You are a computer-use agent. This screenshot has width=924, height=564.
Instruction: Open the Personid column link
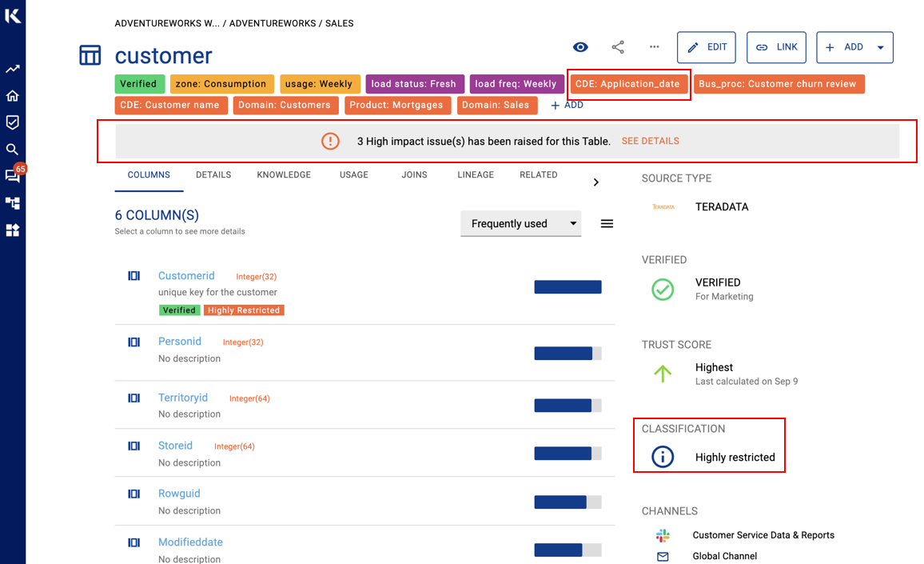click(x=180, y=342)
